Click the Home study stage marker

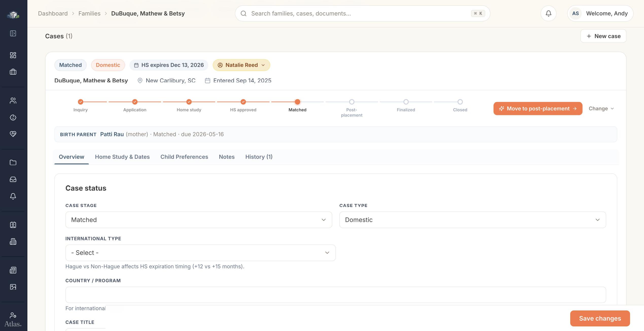click(x=189, y=102)
